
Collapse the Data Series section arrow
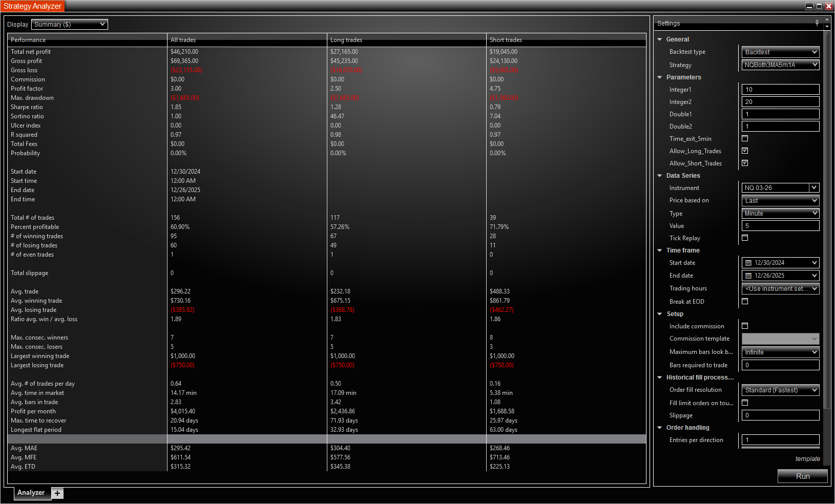click(x=660, y=176)
